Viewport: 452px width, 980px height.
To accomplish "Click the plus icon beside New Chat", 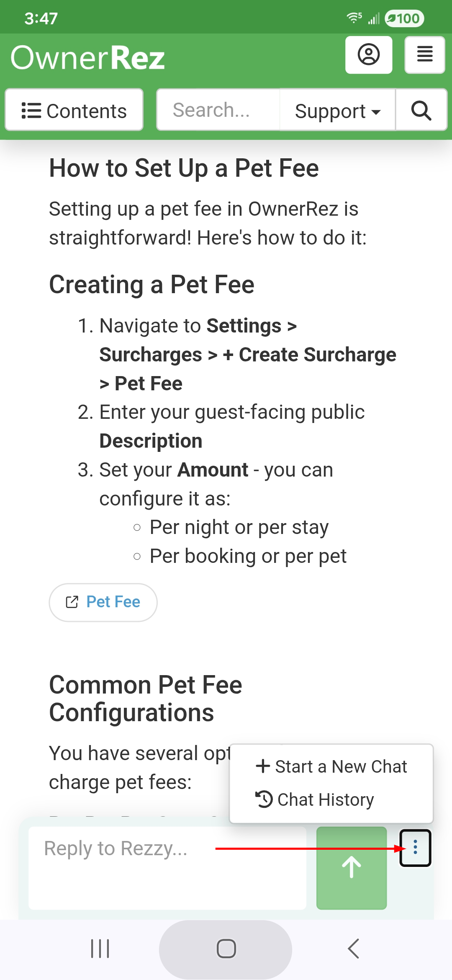I will pos(263,766).
